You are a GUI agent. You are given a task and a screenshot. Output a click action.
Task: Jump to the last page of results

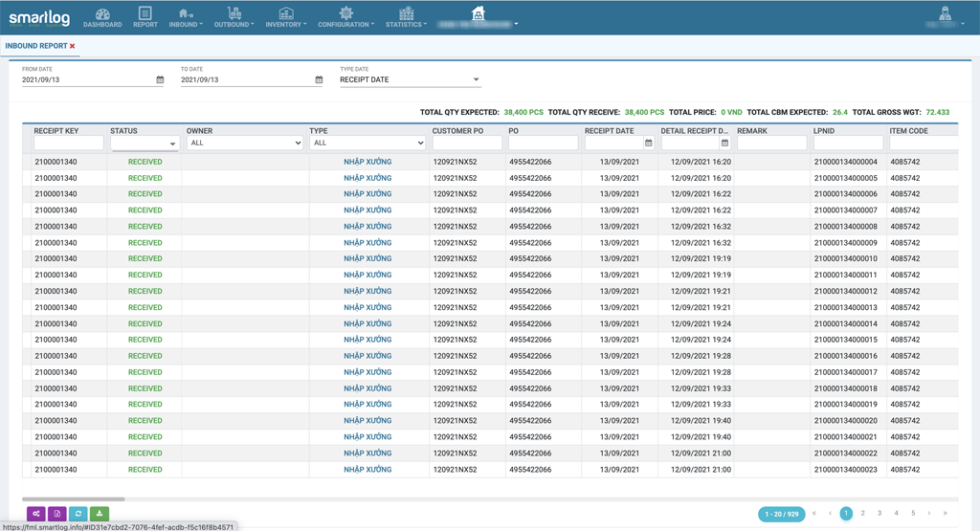point(946,514)
